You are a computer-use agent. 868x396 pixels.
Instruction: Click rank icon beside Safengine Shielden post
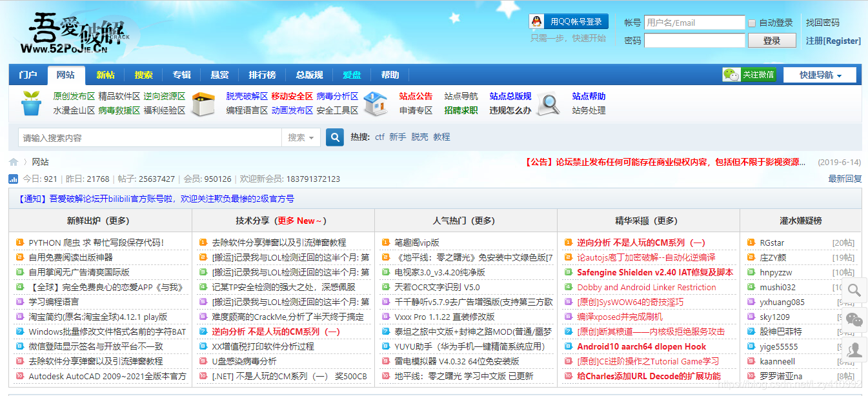[569, 272]
